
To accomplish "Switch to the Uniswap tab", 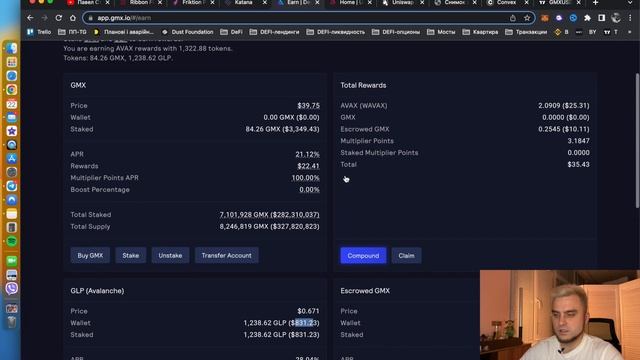I will 402,2.
